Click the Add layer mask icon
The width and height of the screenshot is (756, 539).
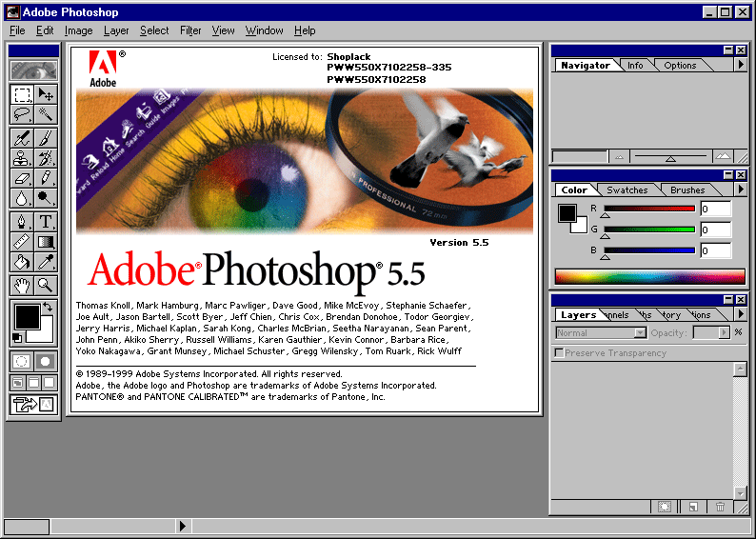point(665,507)
